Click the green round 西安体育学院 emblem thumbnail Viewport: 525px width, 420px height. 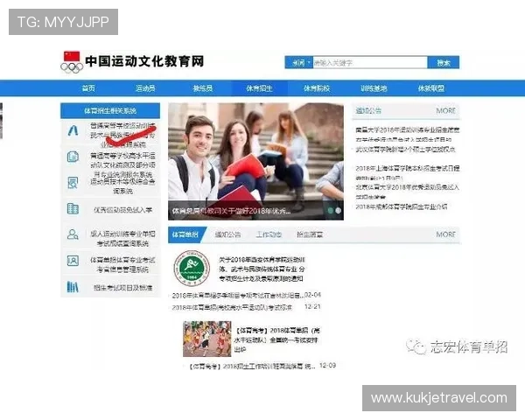[192, 268]
